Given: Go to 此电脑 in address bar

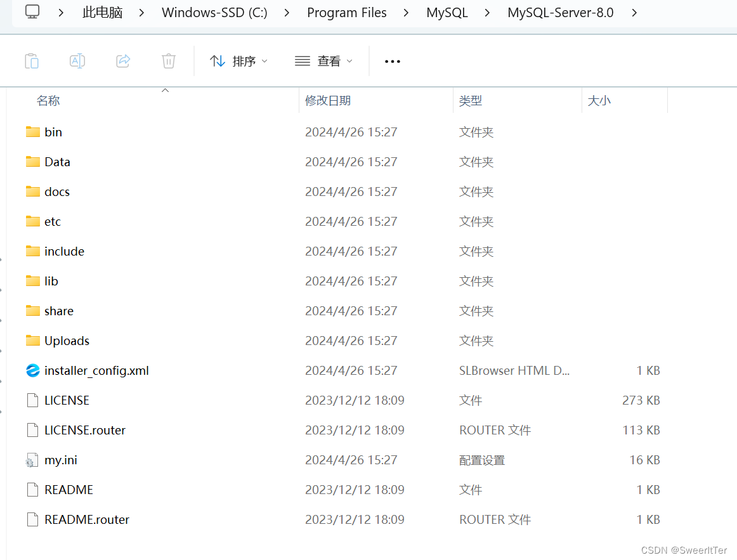Looking at the screenshot, I should (x=103, y=13).
